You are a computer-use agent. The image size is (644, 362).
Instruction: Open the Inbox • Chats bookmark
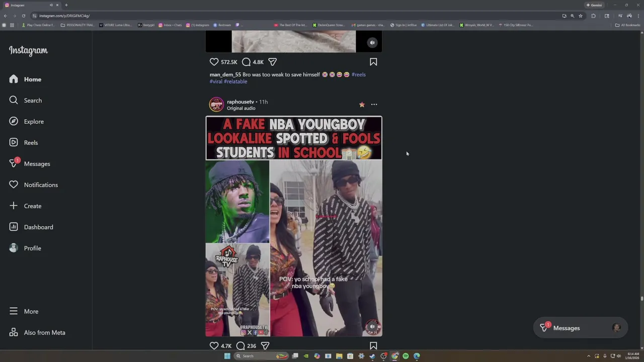click(170, 25)
